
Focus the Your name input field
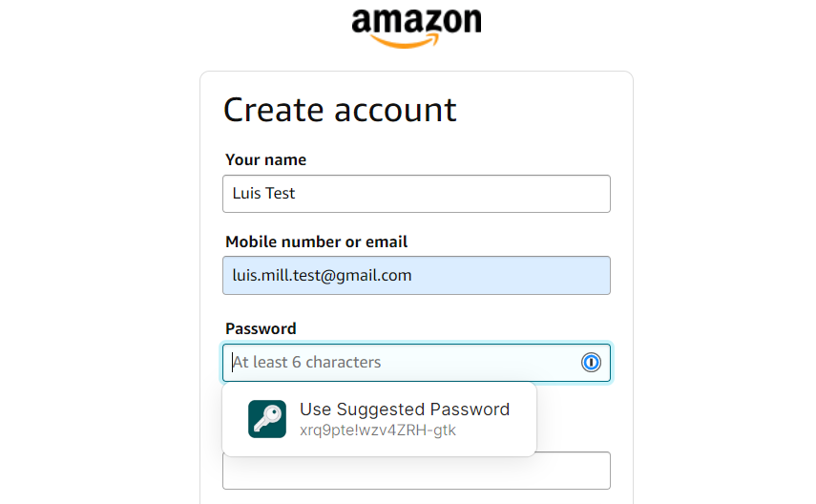click(416, 194)
